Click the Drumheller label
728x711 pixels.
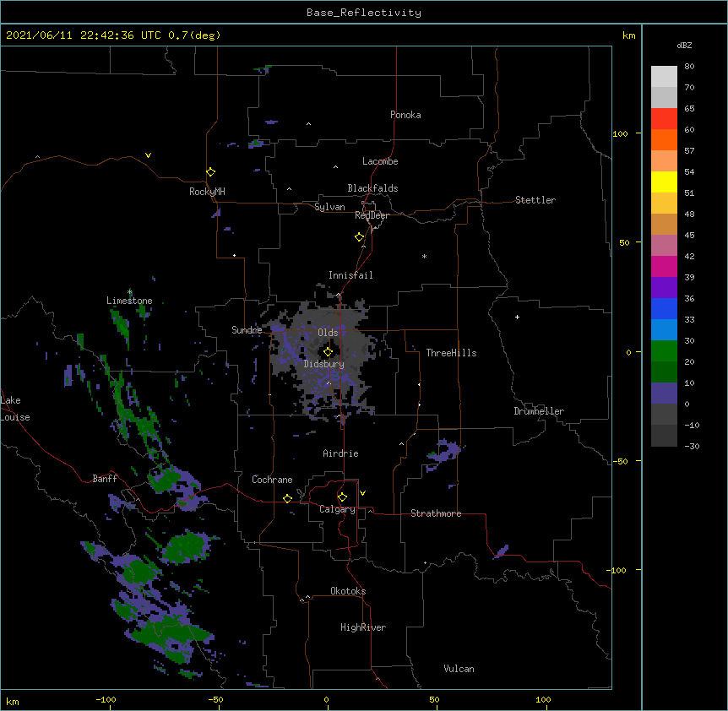point(539,411)
